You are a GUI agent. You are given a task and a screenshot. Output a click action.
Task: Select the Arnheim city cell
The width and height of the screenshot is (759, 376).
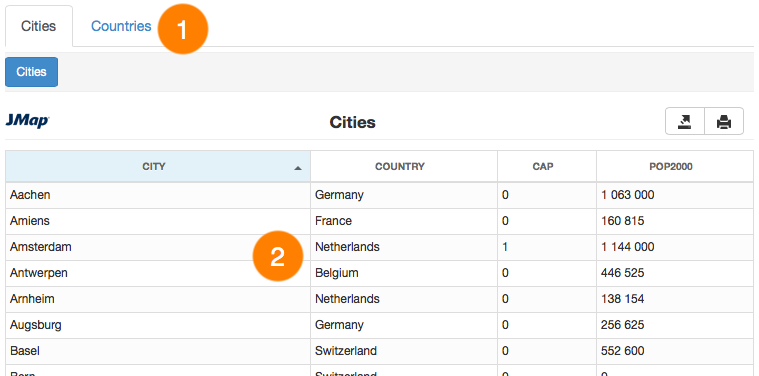coord(158,299)
